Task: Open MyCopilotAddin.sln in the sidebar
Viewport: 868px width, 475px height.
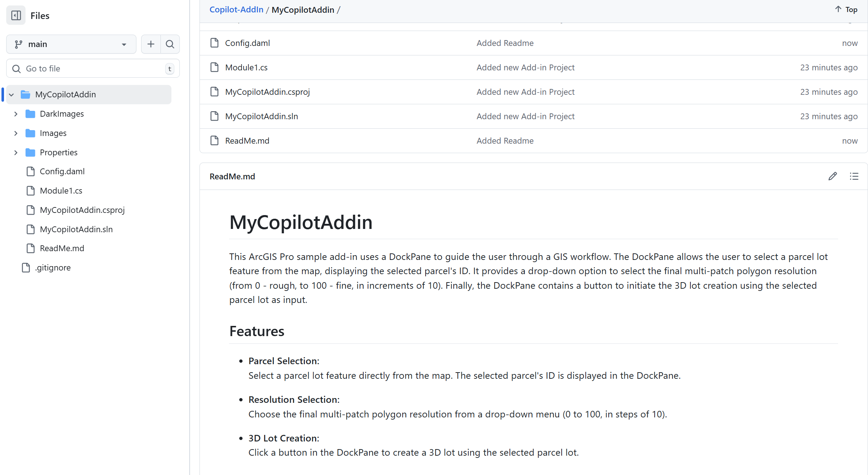Action: [76, 229]
